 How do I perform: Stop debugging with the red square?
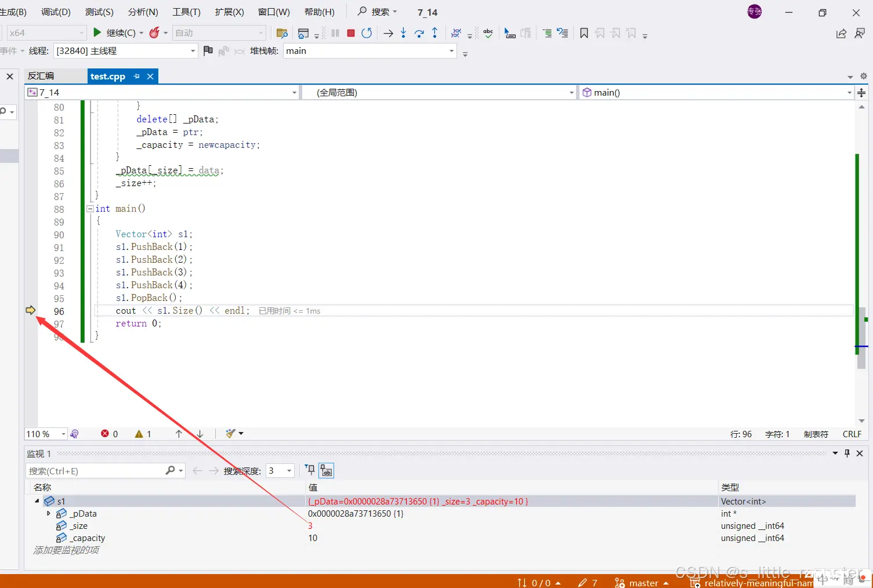(351, 33)
